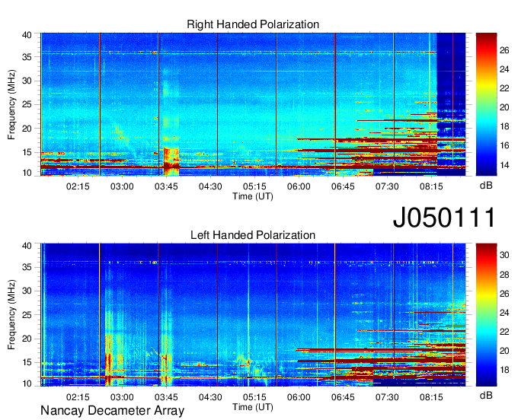
Task: Click the Left Handed Polarization colorbar
Action: (x=486, y=315)
